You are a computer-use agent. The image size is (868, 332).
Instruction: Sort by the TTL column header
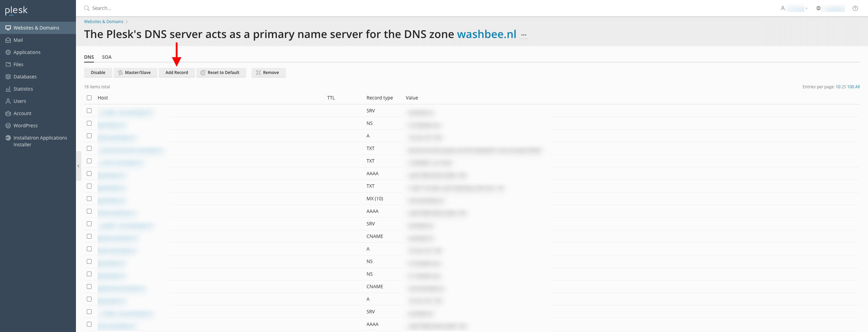(x=331, y=98)
